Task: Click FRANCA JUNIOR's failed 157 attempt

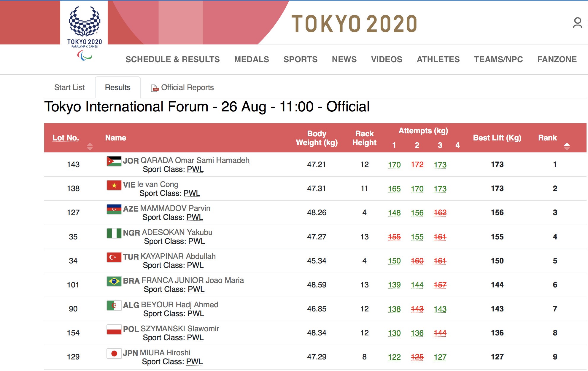Action: pos(440,285)
